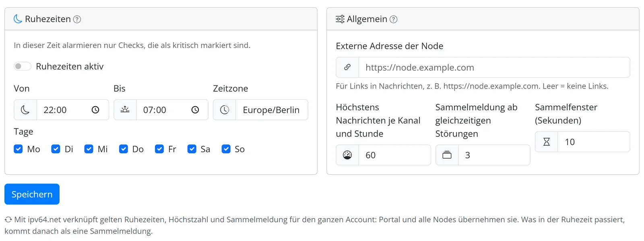Viewport: 644px width, 241px height.
Task: Click the Zeitzone field with Europe/Berlin
Action: pos(272,110)
